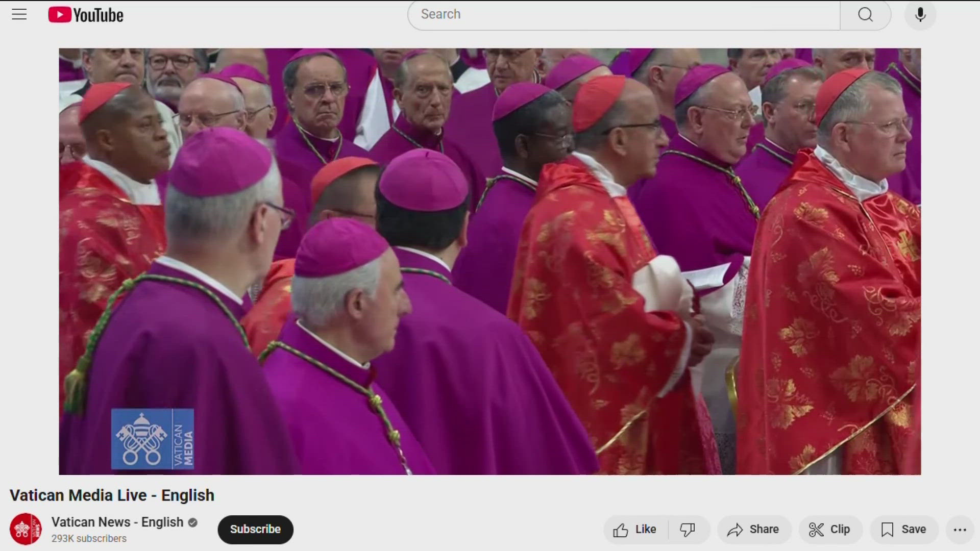980x551 pixels.
Task: Click into the Search input field
Action: pos(623,15)
